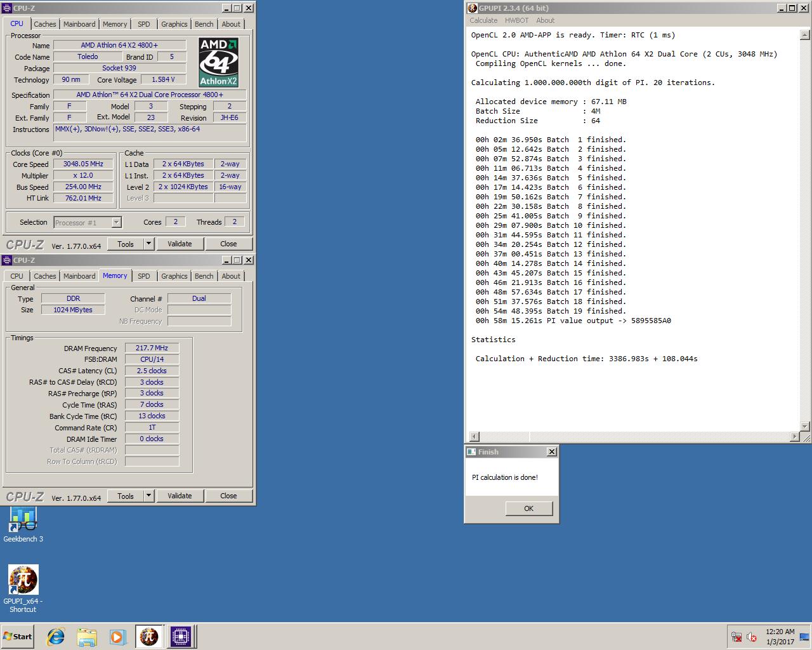Click the volume muted tray icon
Viewport: 812px width, 650px height.
click(x=752, y=637)
